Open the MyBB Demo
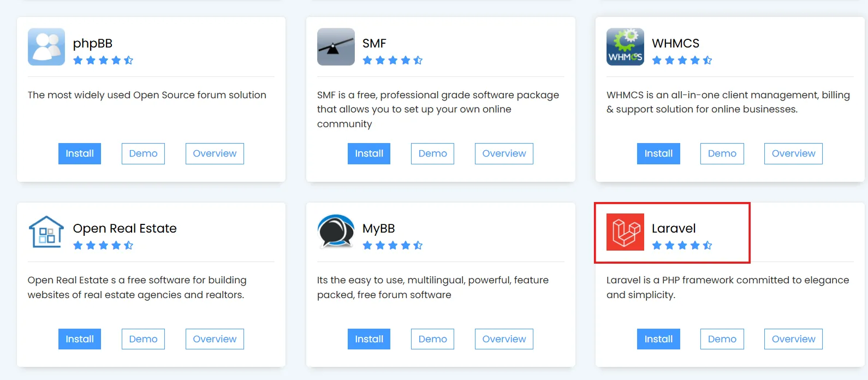 tap(432, 339)
